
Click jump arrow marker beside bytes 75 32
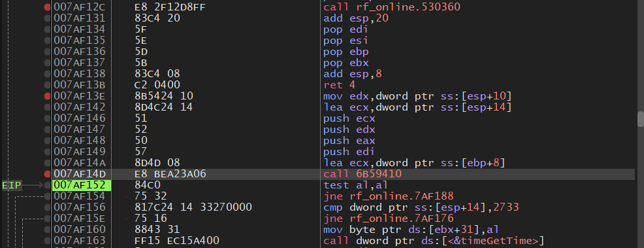click(x=127, y=196)
